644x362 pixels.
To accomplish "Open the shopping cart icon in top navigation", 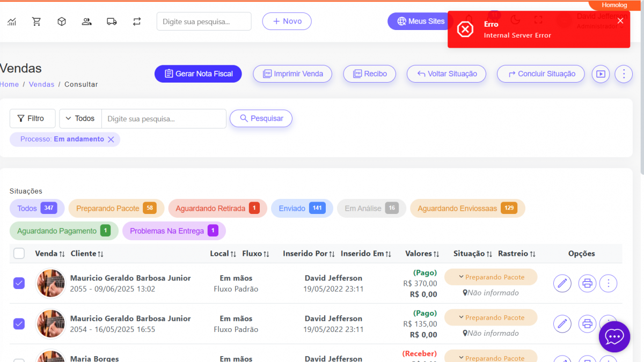I will 36,21.
